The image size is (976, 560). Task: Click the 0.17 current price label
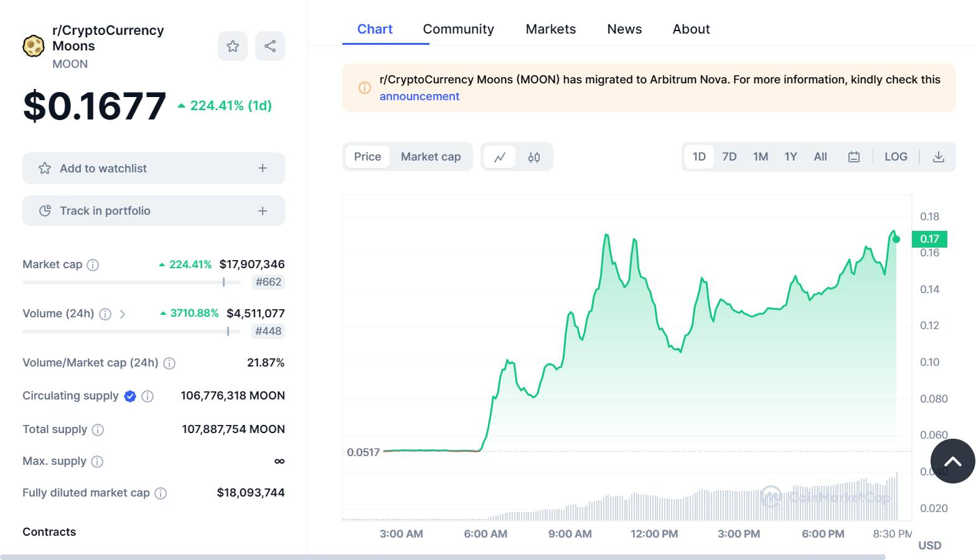click(x=929, y=239)
